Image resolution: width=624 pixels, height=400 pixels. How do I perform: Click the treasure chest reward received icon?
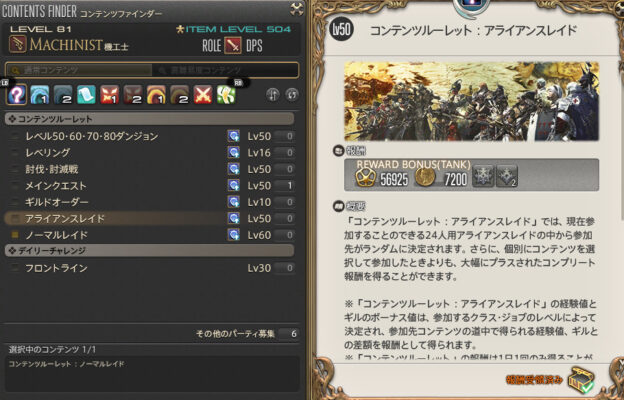(581, 380)
